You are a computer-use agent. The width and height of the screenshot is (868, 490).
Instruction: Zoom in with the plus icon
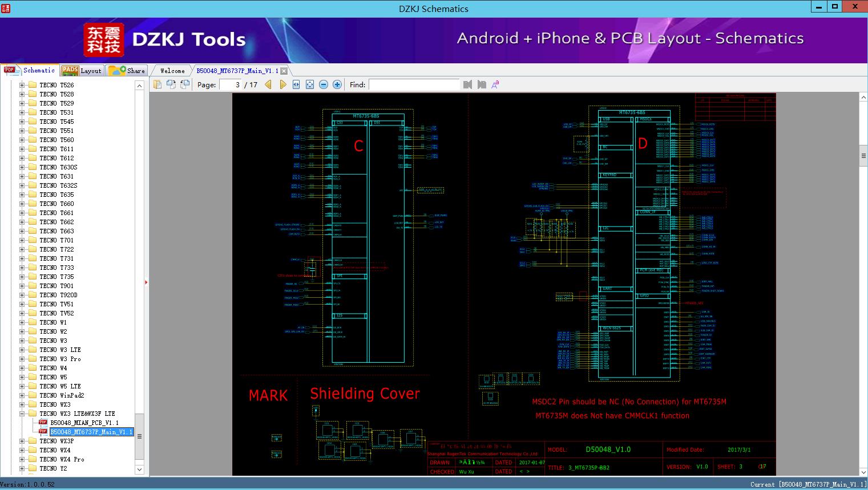[337, 84]
